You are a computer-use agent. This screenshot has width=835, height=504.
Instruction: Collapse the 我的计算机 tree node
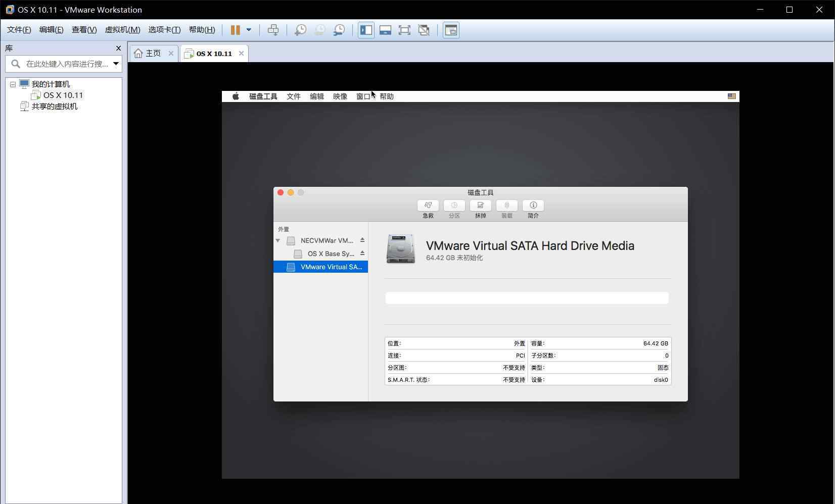tap(13, 84)
